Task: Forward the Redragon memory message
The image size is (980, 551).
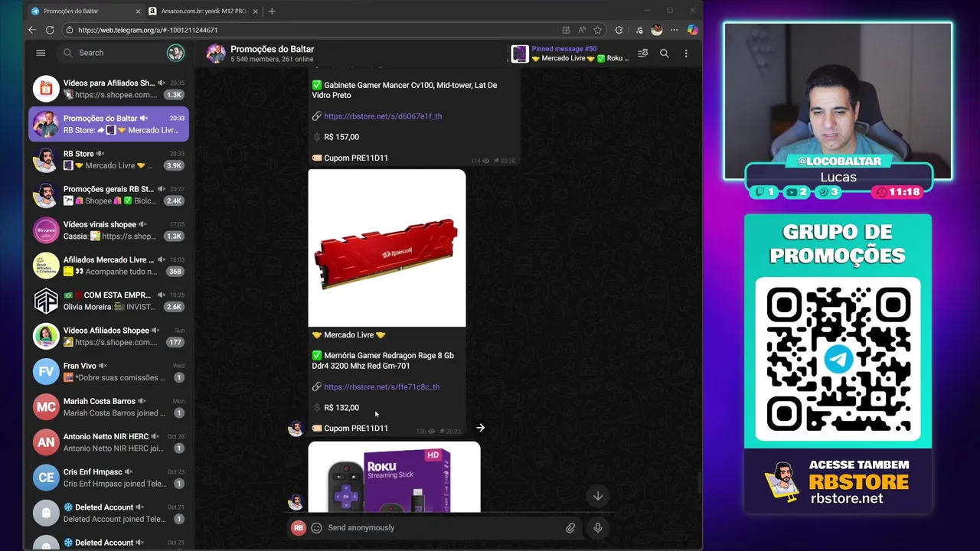Action: 480,428
